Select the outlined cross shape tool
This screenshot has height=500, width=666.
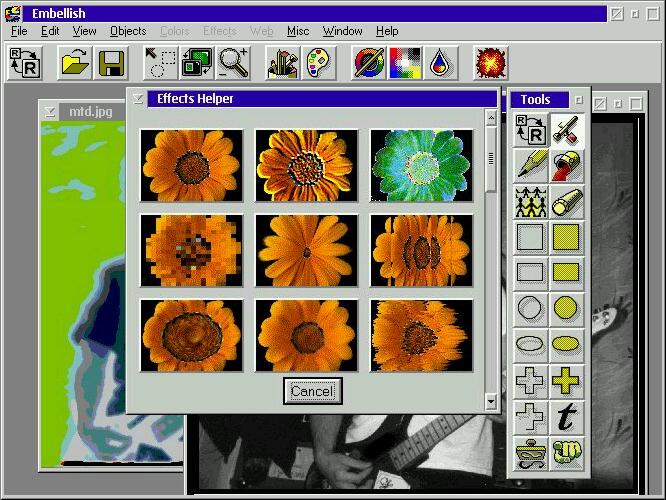pyautogui.click(x=531, y=381)
